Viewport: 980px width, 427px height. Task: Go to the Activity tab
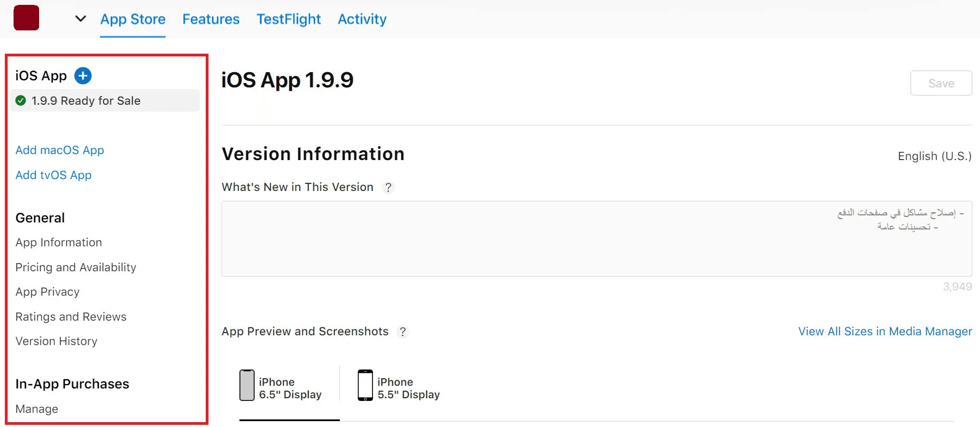(362, 20)
